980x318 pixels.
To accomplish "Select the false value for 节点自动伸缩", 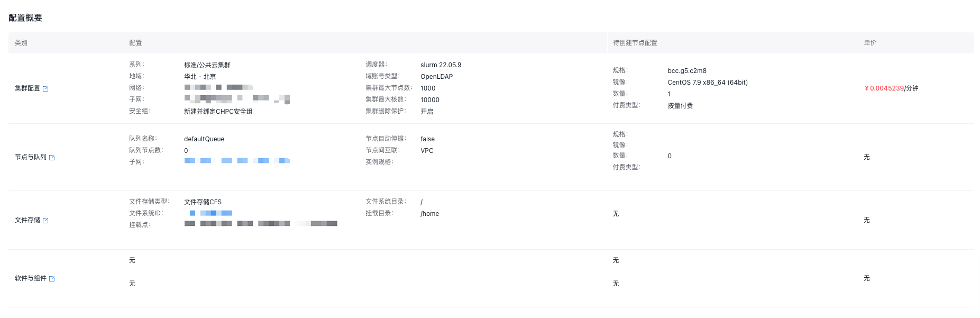I will pos(427,139).
